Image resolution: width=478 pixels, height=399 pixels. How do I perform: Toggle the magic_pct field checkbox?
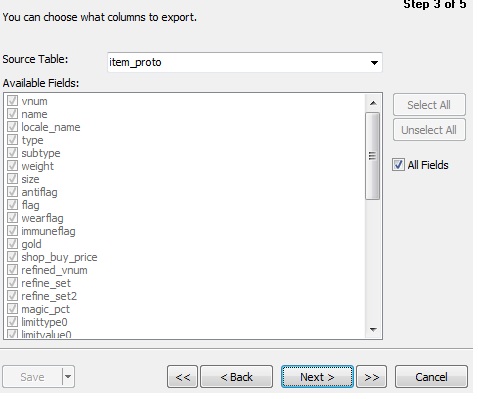(x=12, y=309)
